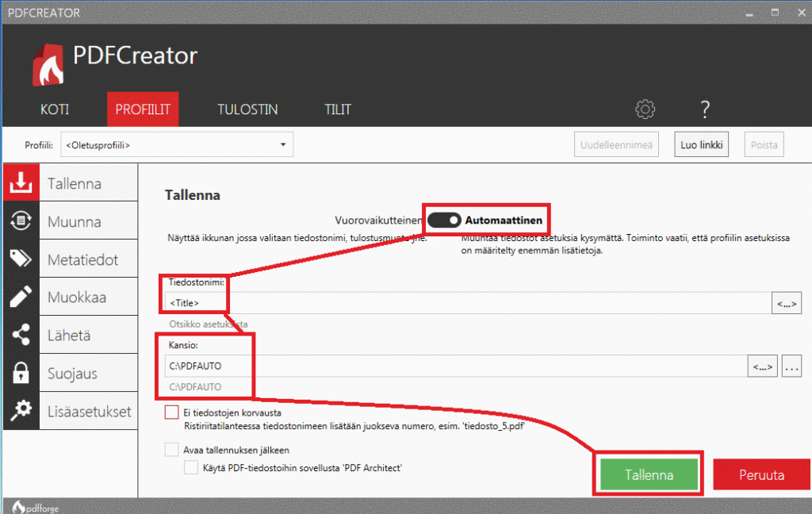Click the Tallenna download icon in sidebar
The width and height of the screenshot is (812, 514).
tap(21, 183)
